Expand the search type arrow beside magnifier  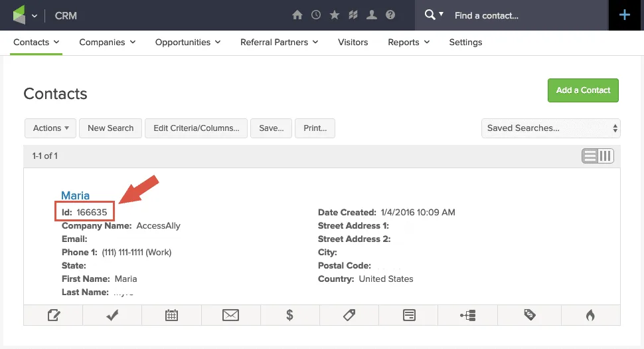point(442,15)
